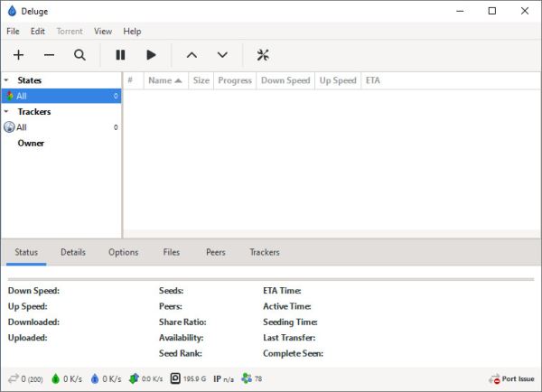The height and width of the screenshot is (392, 542).
Task: Switch to the Status tab
Action: [x=26, y=252]
